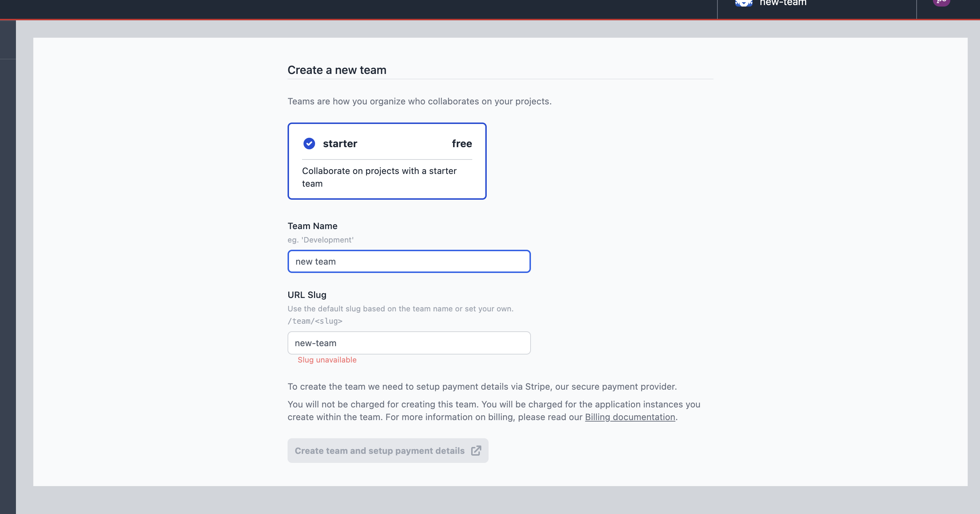Click the 'URL Slug' field label
980x514 pixels.
[x=307, y=295]
